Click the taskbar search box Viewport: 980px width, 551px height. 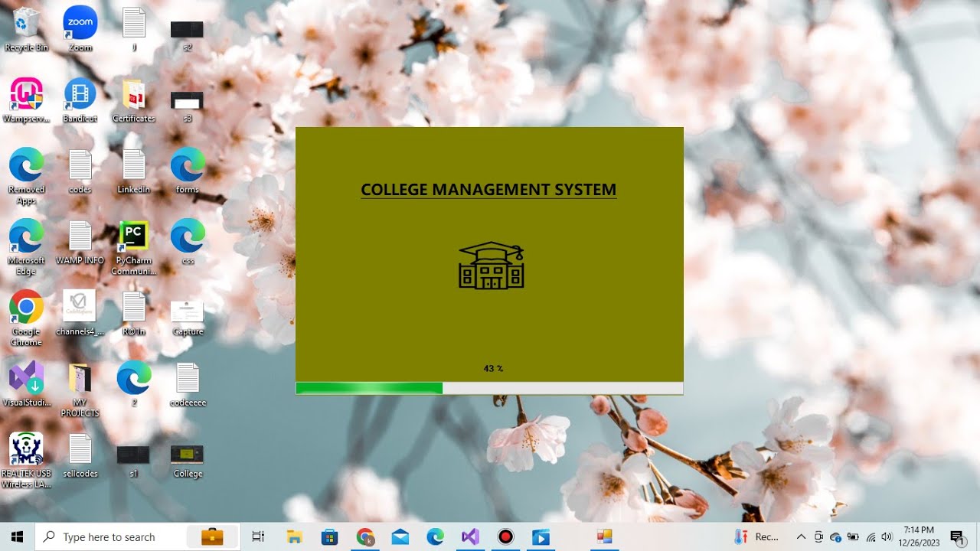138,537
